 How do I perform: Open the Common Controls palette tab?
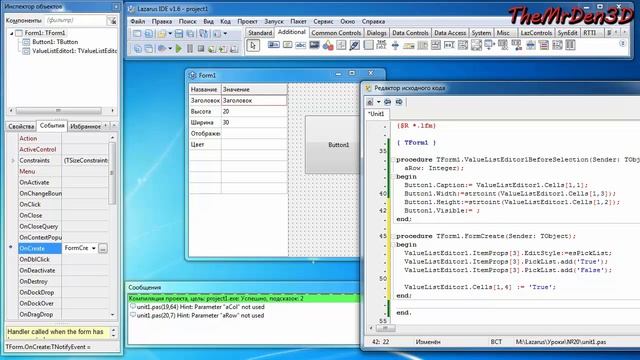click(336, 33)
